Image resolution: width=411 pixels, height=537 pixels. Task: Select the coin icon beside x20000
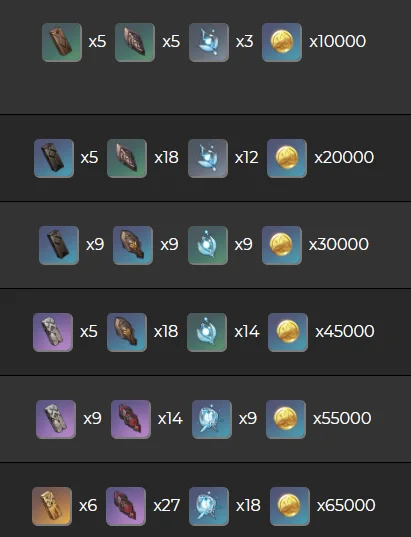(287, 158)
